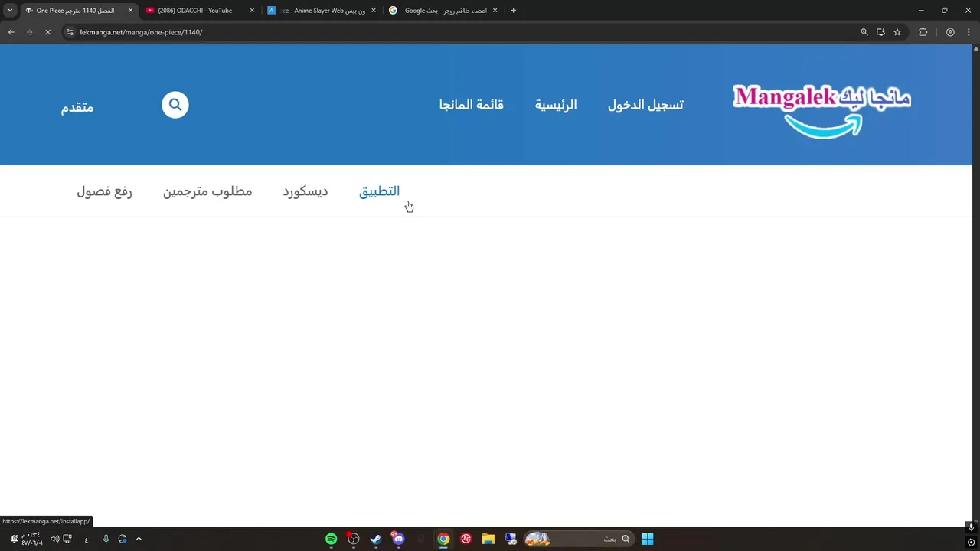This screenshot has height=551, width=980.
Task: Open Steam from the taskbar
Action: pos(376,539)
